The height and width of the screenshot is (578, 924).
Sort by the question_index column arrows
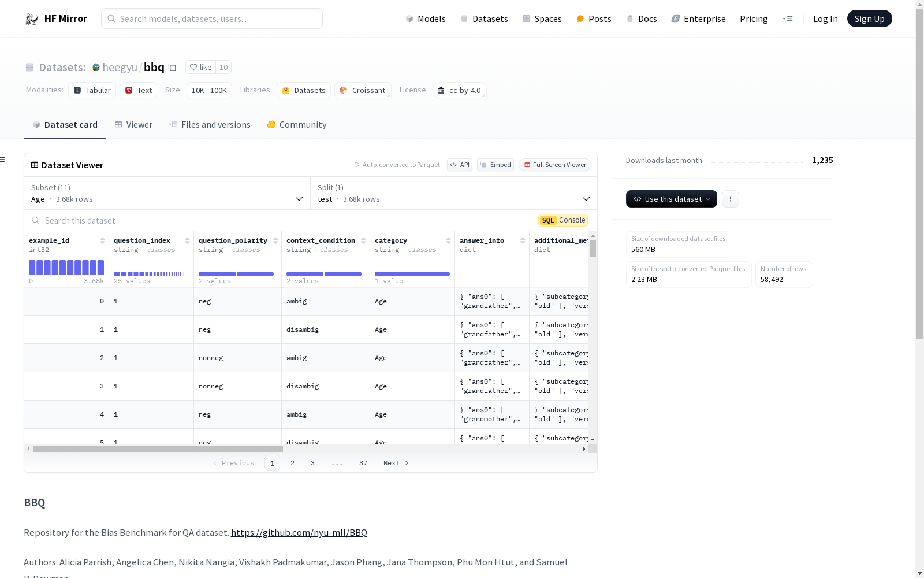click(187, 240)
